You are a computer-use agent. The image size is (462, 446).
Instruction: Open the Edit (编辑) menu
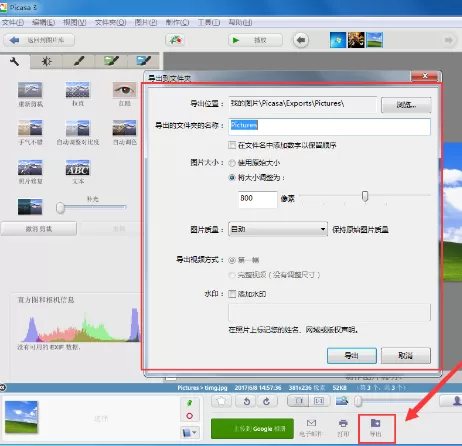click(x=43, y=22)
